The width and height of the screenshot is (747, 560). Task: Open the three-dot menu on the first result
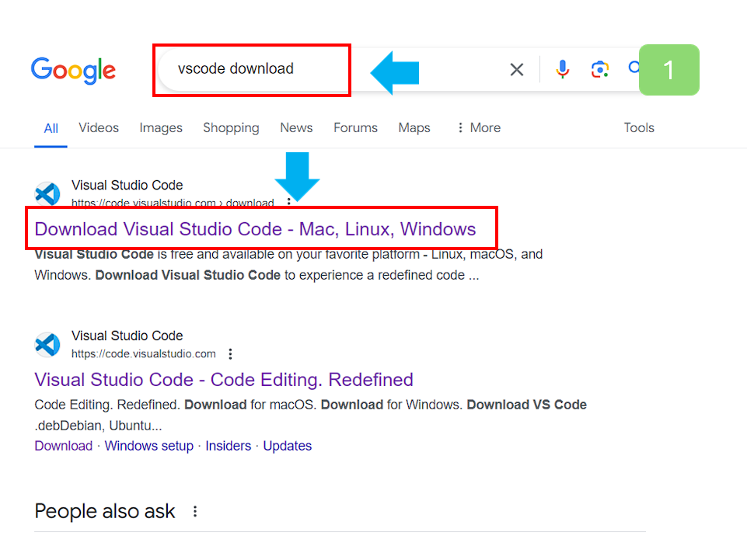tap(289, 202)
